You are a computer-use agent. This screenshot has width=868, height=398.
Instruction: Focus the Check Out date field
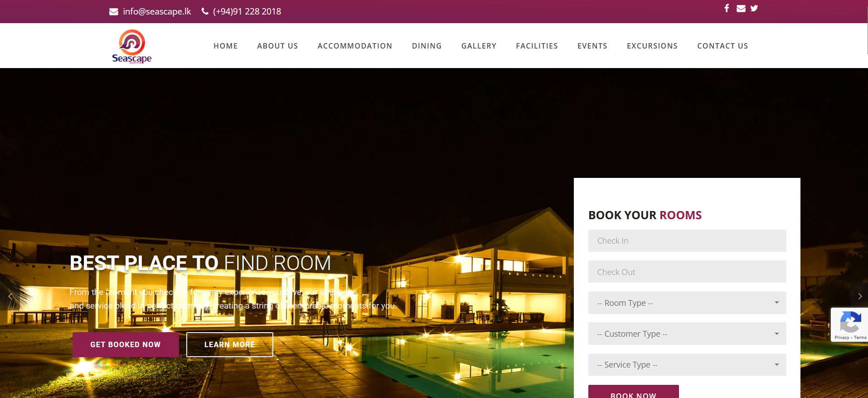[687, 272]
